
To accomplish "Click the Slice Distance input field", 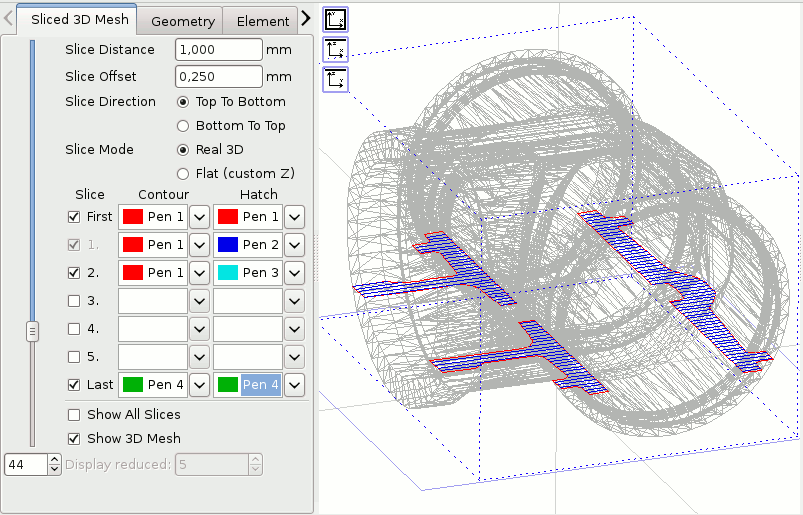I will pos(218,50).
